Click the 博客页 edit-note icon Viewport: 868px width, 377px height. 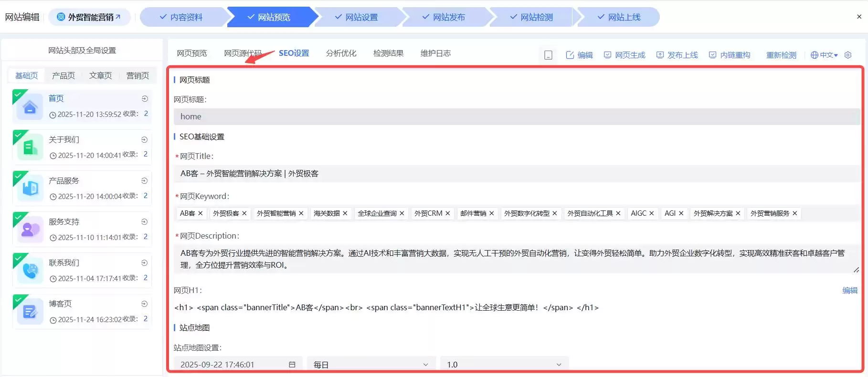30,312
